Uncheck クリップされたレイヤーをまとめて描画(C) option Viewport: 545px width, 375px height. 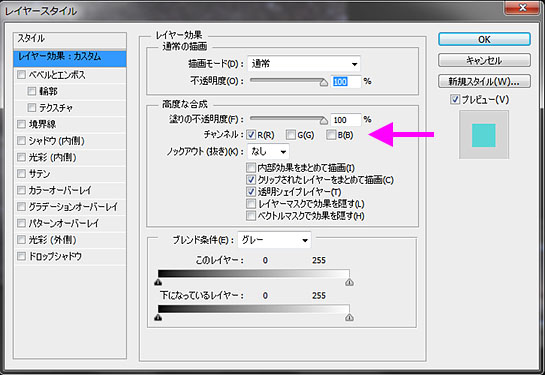(251, 180)
